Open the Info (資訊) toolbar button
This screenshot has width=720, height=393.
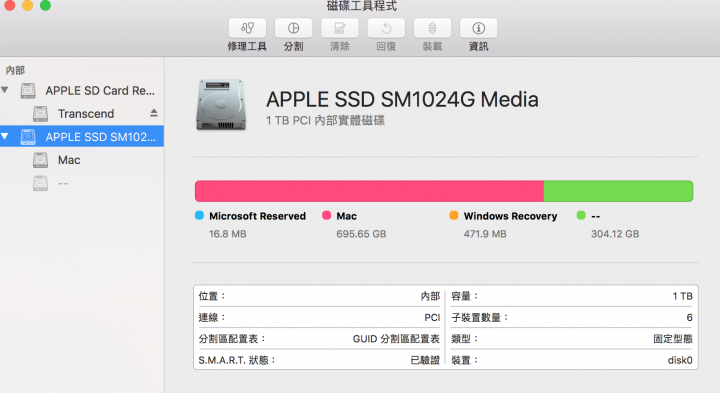pos(478,28)
